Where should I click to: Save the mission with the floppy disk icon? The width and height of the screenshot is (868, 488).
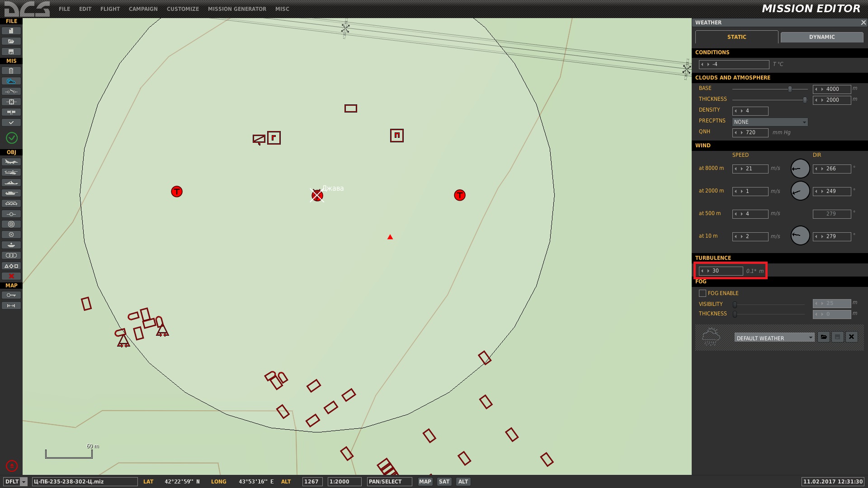point(11,52)
